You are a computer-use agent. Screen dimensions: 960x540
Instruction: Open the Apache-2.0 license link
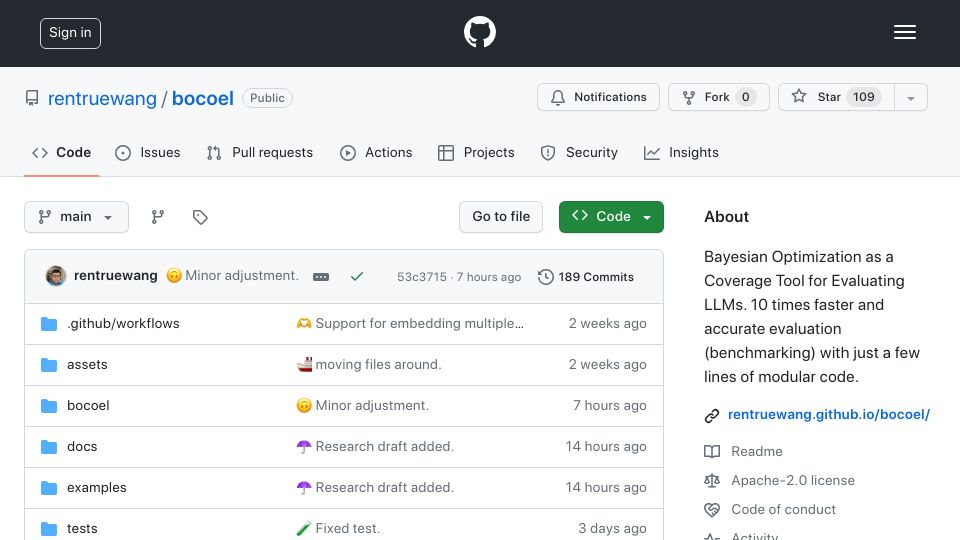point(793,480)
